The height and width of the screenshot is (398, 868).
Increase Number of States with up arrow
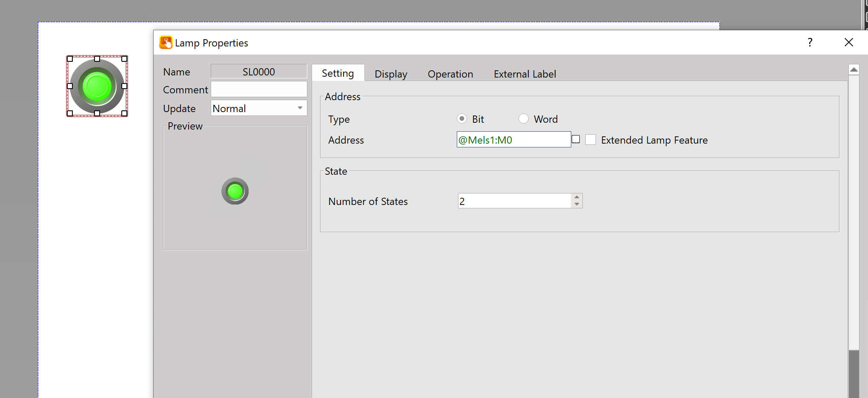[577, 197]
